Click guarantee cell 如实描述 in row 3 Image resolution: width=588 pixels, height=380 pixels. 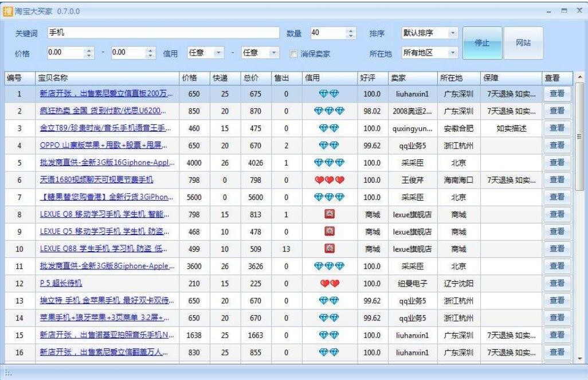(512, 128)
